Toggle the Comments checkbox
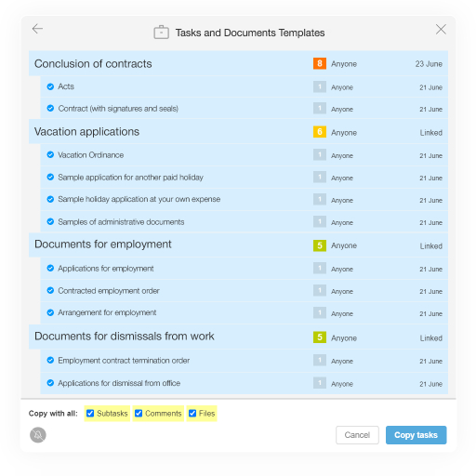 pos(139,414)
